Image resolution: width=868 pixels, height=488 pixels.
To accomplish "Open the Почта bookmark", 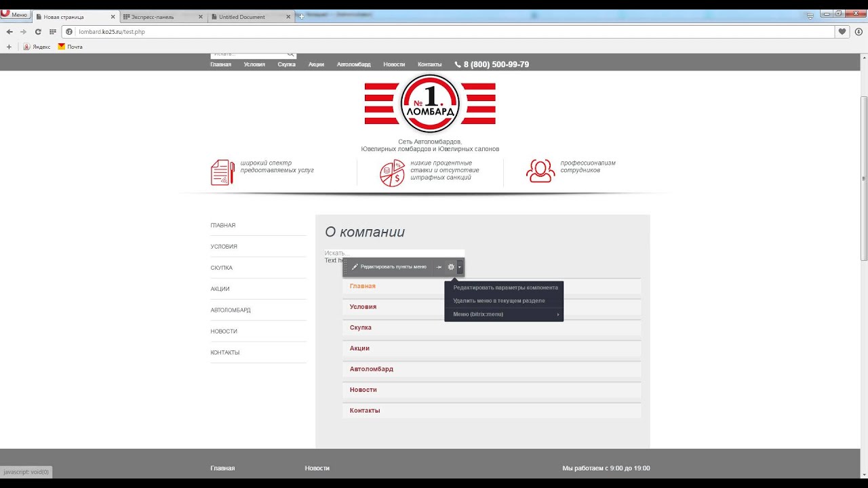I will (71, 47).
